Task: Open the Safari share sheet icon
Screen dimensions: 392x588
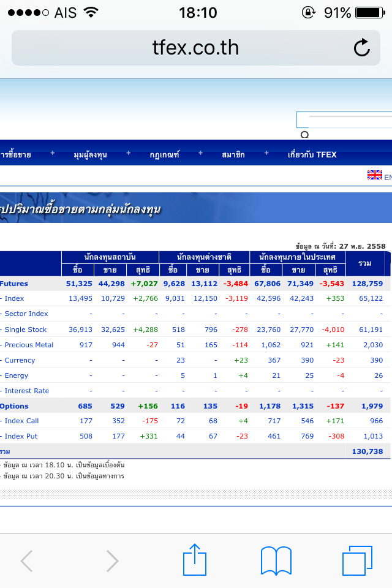Action: (x=193, y=560)
